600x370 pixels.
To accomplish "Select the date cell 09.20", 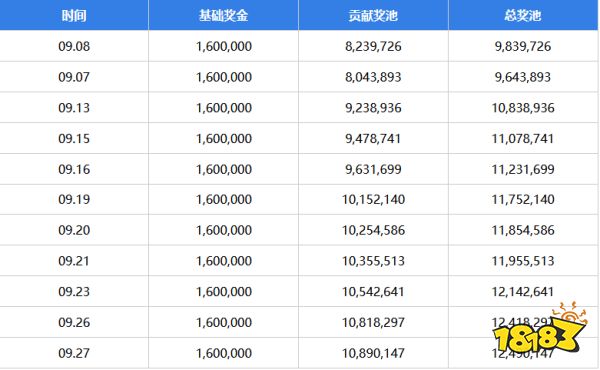I will (74, 230).
